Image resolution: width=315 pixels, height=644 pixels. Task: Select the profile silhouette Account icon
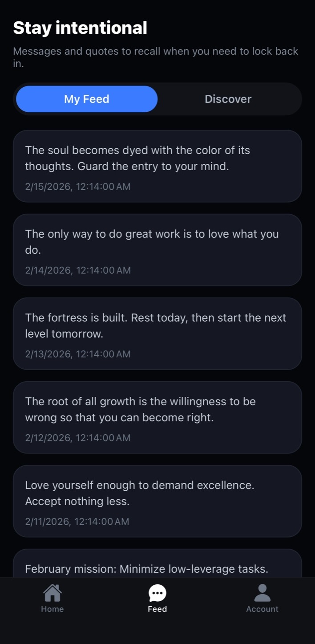(262, 591)
